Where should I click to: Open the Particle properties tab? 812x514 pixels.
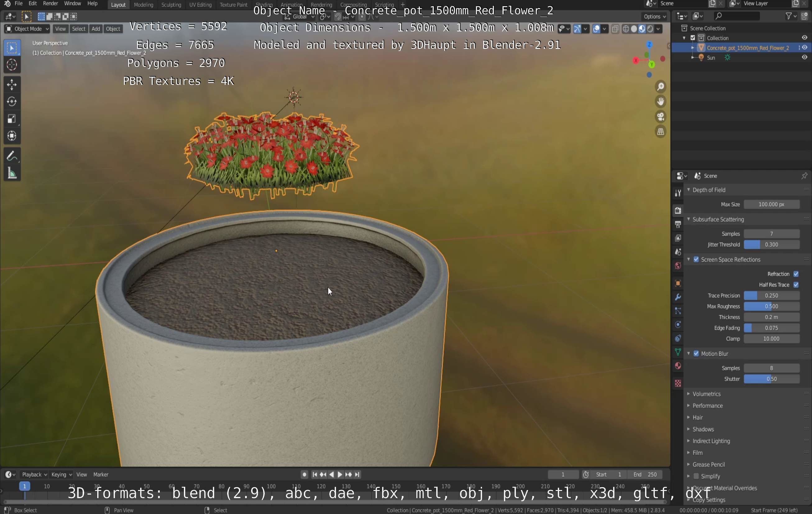click(x=678, y=311)
